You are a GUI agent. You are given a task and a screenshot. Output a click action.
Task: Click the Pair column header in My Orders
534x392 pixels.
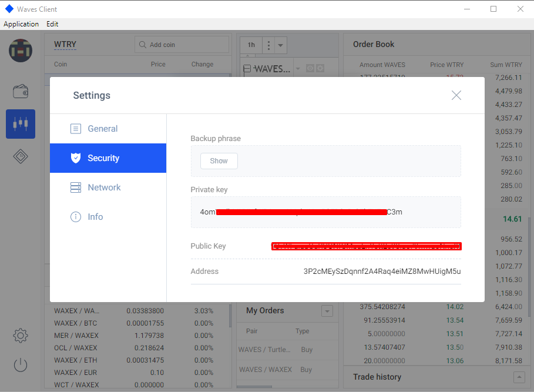[x=251, y=331]
